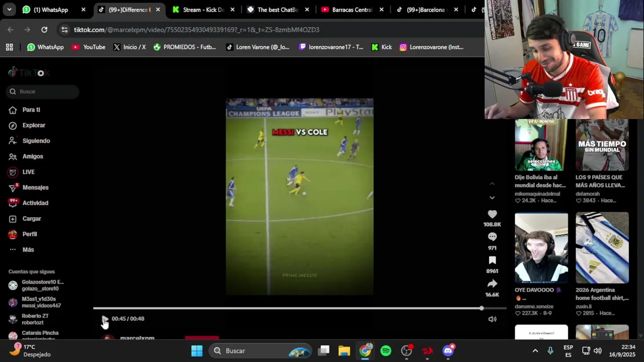Viewport: 644px width, 362px height.
Task: Open YouTube bookmark
Action: click(89, 47)
